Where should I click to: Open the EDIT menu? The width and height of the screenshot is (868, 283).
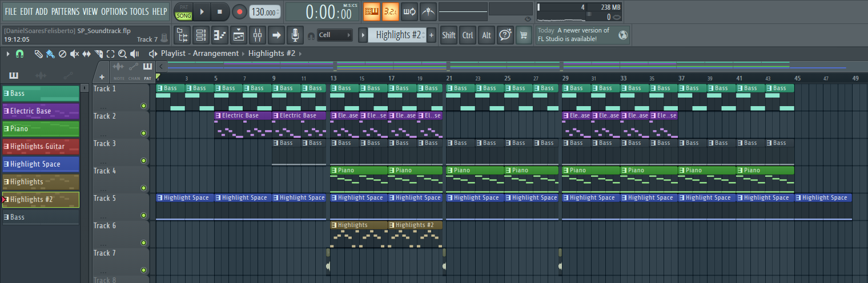click(x=26, y=11)
